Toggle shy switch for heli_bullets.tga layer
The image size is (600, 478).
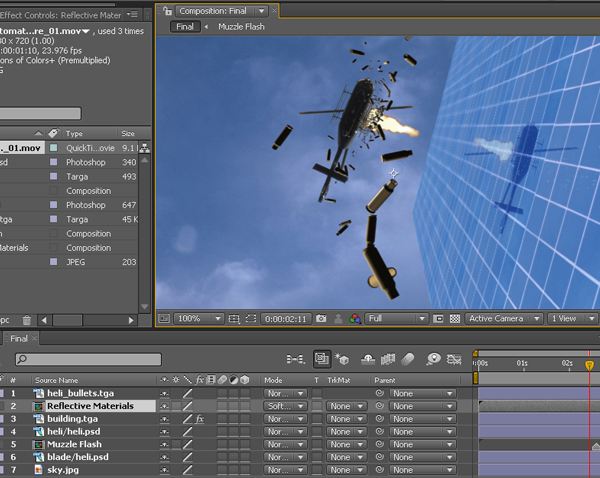(x=165, y=393)
